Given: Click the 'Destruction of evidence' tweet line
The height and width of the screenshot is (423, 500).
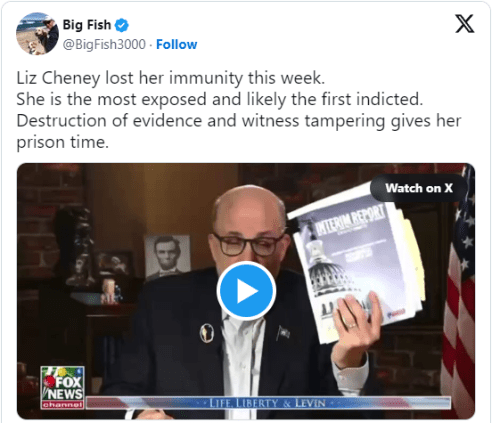Looking at the screenshot, I should pos(239,121).
